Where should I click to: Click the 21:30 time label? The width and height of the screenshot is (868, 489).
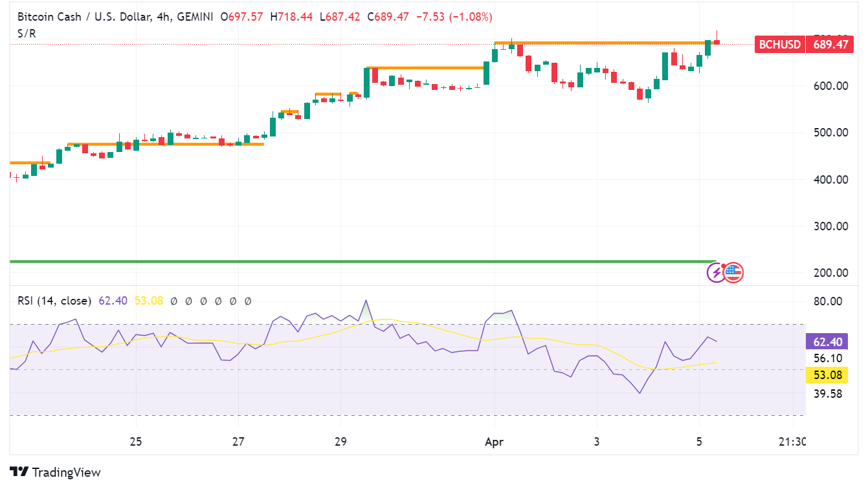pos(792,442)
